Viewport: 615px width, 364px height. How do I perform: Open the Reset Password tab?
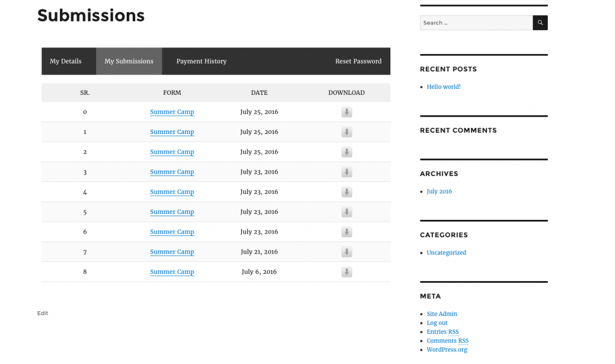[x=358, y=61]
